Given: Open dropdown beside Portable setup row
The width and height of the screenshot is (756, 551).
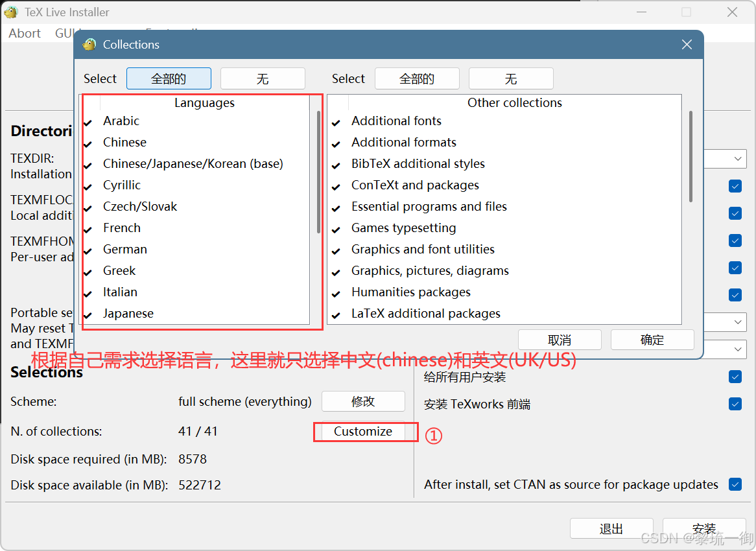Looking at the screenshot, I should click(x=738, y=322).
